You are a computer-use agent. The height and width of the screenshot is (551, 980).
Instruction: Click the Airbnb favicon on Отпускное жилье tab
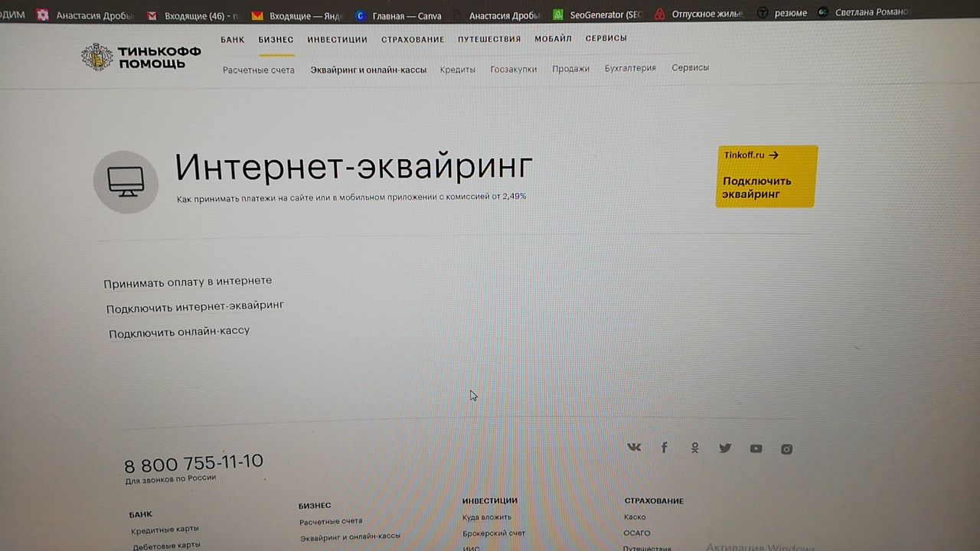point(659,14)
